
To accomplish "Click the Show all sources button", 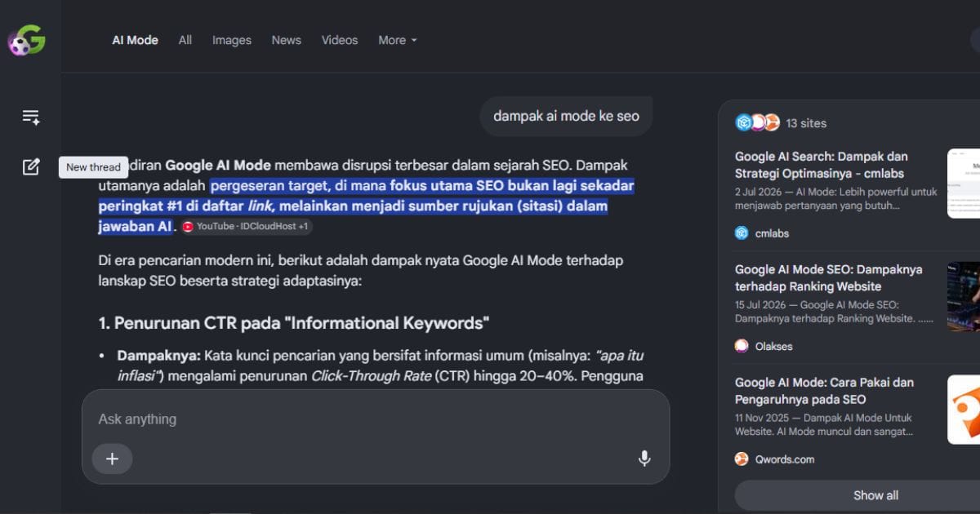I will (x=857, y=495).
